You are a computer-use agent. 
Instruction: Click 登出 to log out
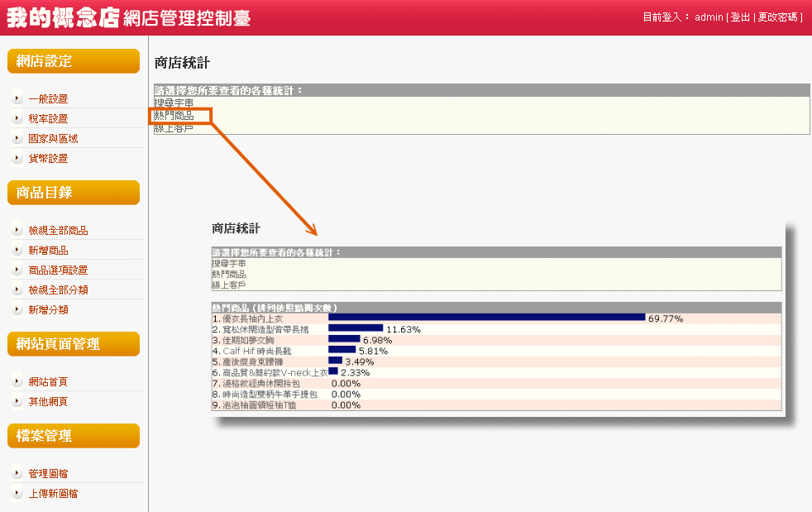pos(740,17)
